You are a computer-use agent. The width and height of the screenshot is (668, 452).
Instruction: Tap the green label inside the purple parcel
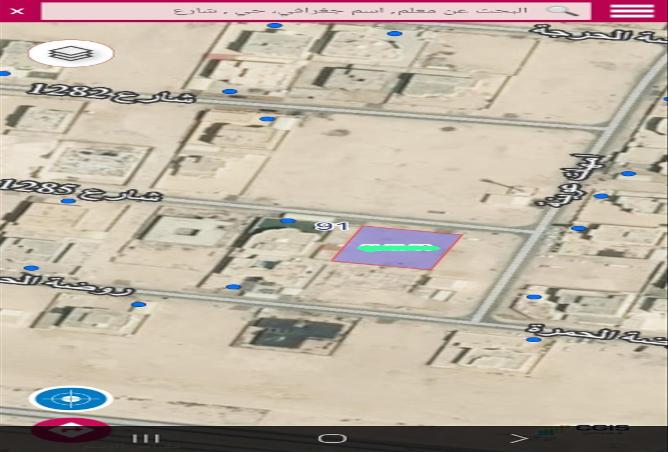point(397,247)
